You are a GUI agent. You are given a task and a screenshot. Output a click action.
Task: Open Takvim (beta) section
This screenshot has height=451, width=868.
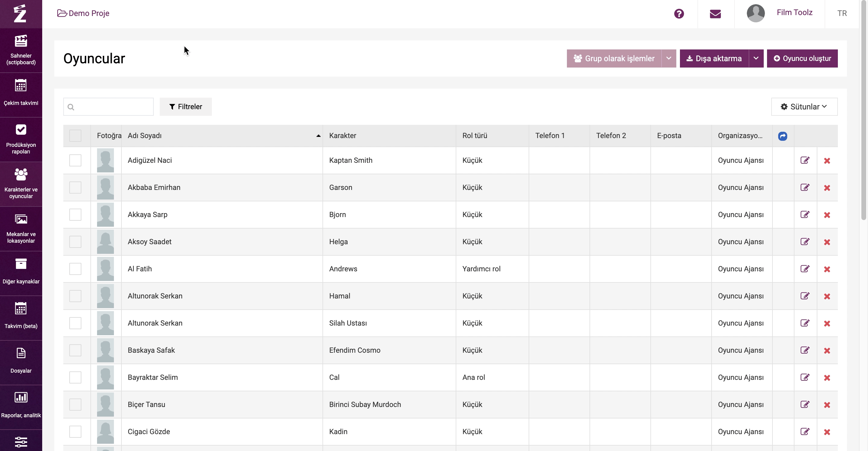coord(21,318)
